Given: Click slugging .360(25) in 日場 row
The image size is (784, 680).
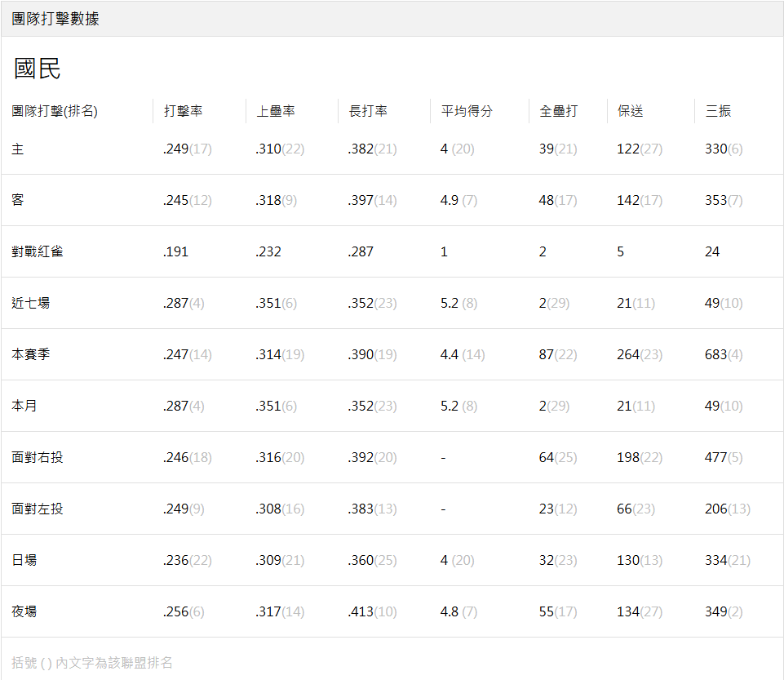Looking at the screenshot, I should (x=373, y=561).
